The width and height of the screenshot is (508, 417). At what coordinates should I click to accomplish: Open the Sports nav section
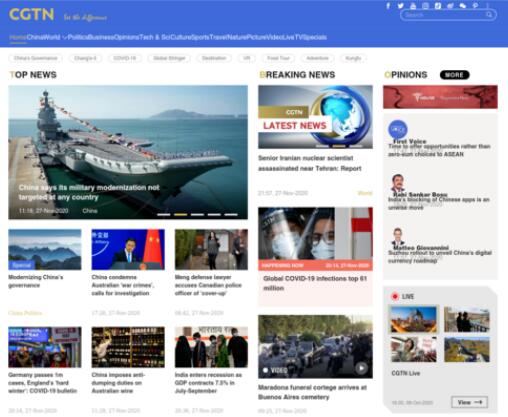click(200, 37)
